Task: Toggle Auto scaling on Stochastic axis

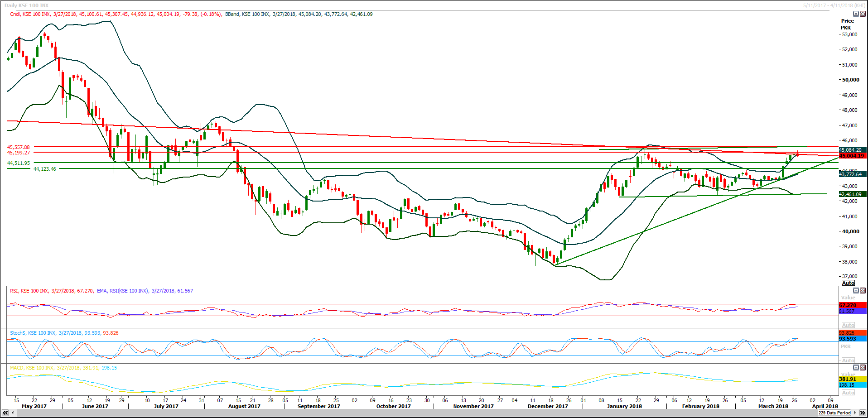Action: (848, 360)
